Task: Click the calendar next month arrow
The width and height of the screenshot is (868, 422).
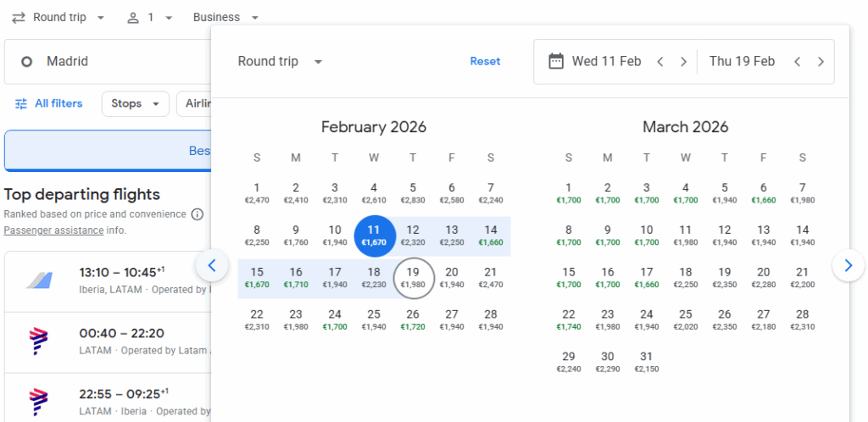Action: [848, 265]
